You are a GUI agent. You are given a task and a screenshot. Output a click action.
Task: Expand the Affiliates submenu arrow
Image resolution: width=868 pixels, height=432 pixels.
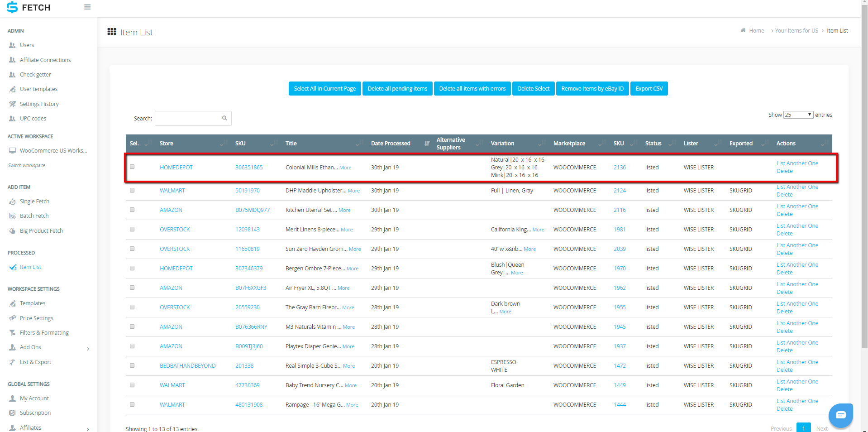point(88,429)
